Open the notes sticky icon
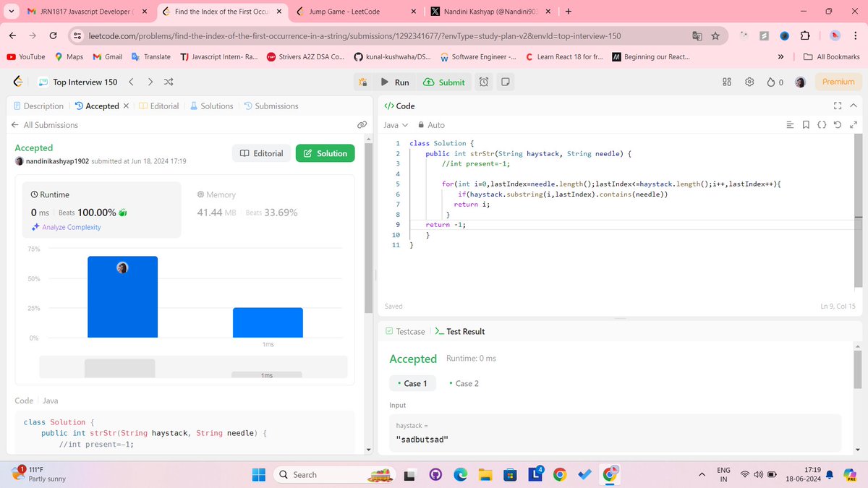This screenshot has width=868, height=488. click(x=505, y=82)
